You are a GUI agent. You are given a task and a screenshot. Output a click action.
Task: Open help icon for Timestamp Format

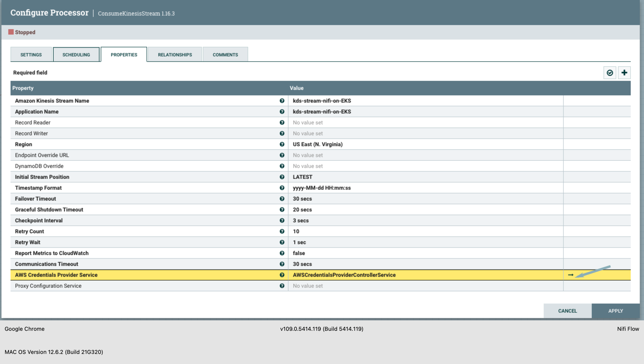coord(282,188)
